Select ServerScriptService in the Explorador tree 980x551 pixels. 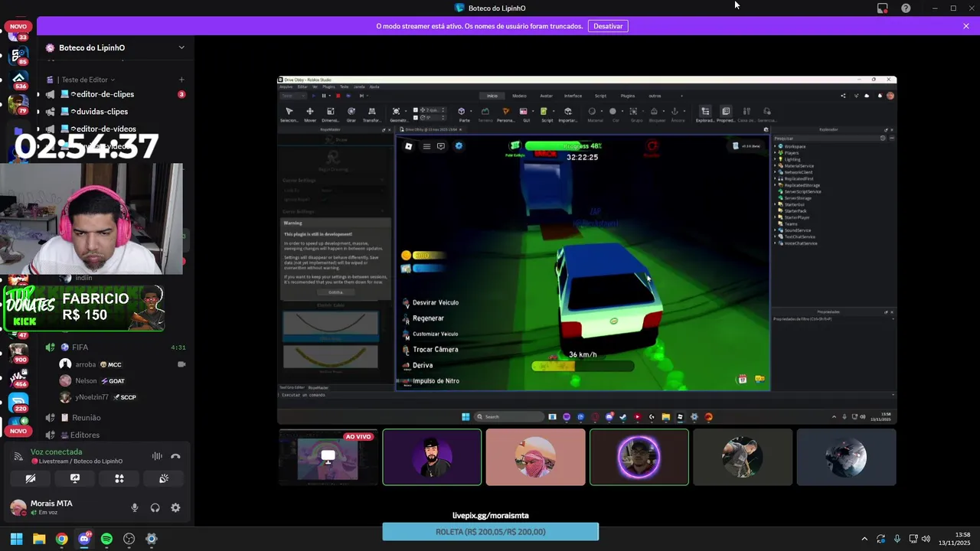[802, 191]
